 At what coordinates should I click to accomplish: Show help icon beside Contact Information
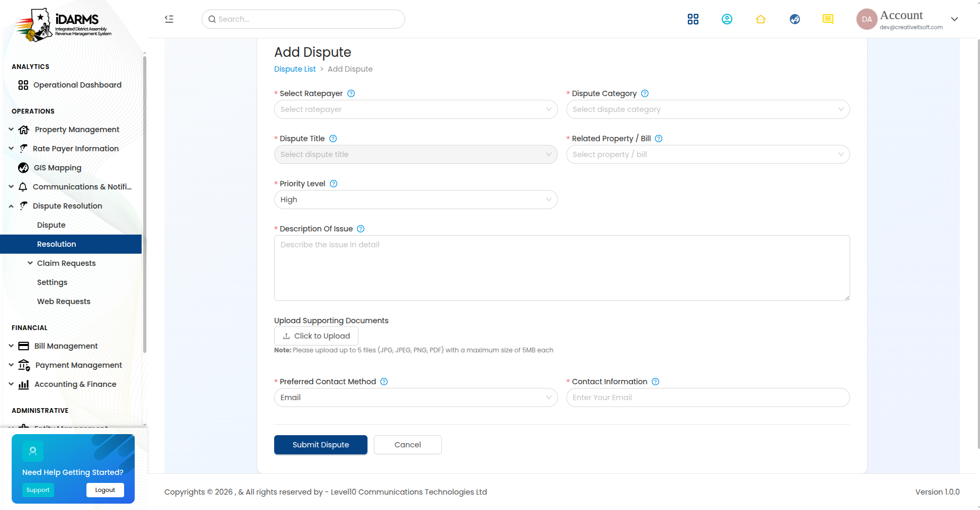[655, 382]
